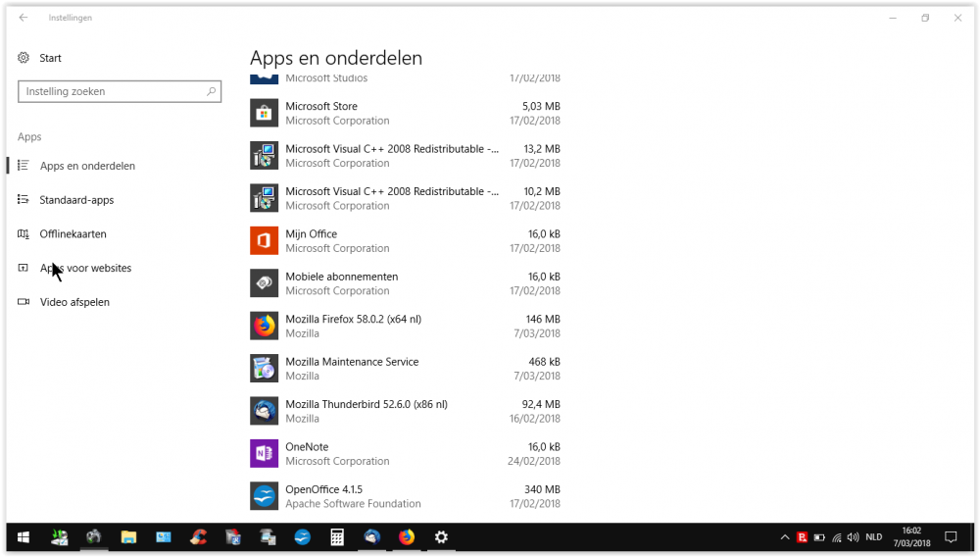Go back using the Instellingen arrow
980x557 pixels.
24,18
